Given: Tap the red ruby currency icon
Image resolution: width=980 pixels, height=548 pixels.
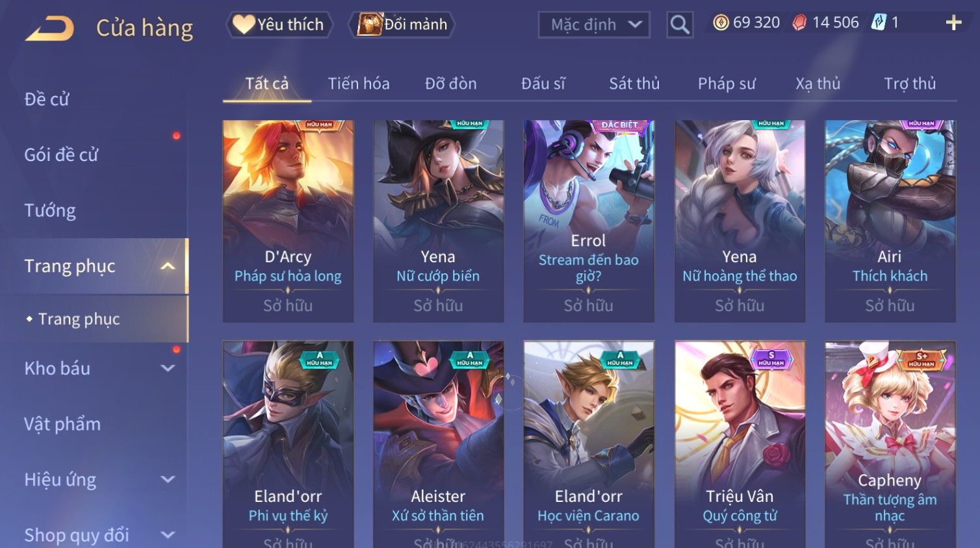Looking at the screenshot, I should click(799, 23).
